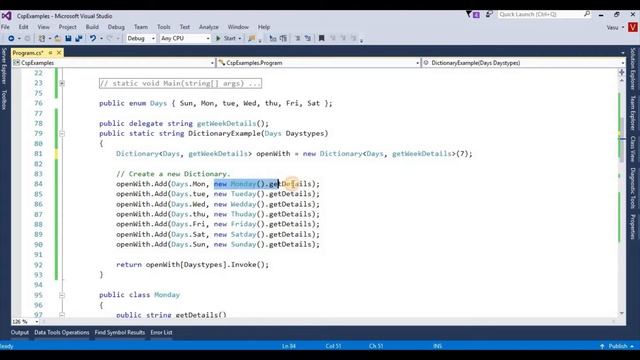
Task: Click the split editor icon above the scrollbar
Action: pos(622,72)
